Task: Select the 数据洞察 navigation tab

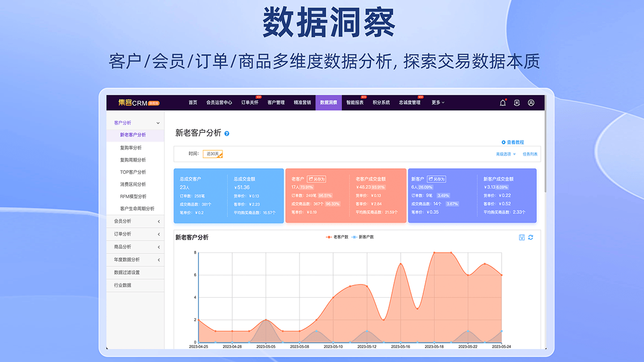Action: (x=328, y=103)
